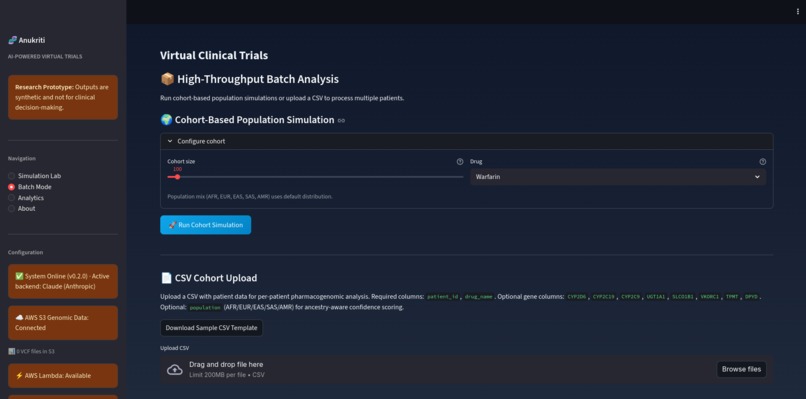Open the Drug dropdown showing Warfarin
Image resolution: width=806 pixels, height=399 pixels.
click(x=618, y=177)
